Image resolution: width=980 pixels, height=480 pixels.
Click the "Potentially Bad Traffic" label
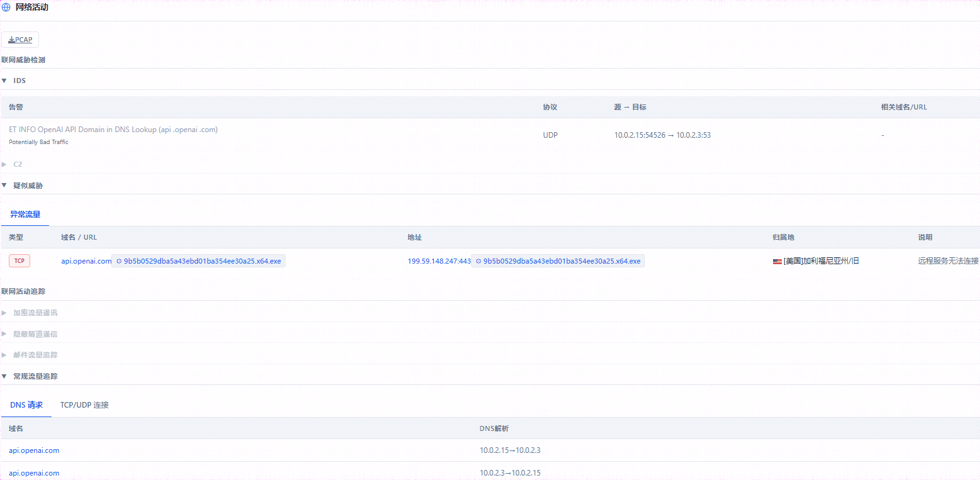pyautogui.click(x=38, y=142)
